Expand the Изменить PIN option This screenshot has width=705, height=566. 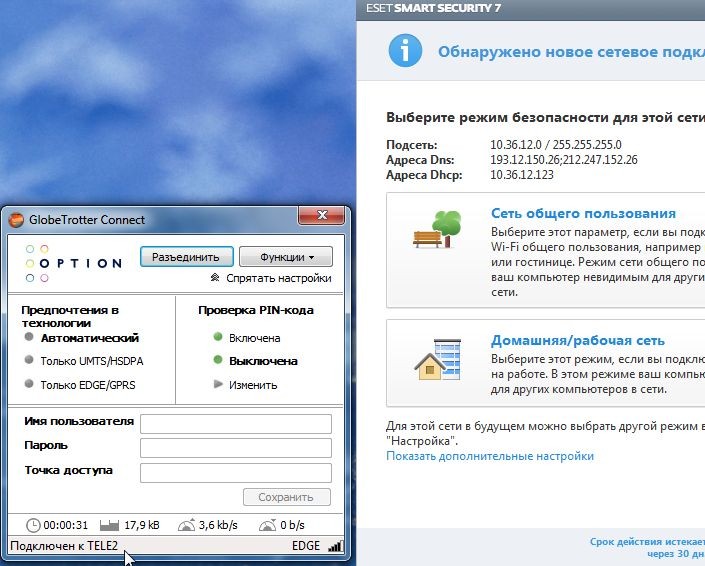tap(252, 385)
